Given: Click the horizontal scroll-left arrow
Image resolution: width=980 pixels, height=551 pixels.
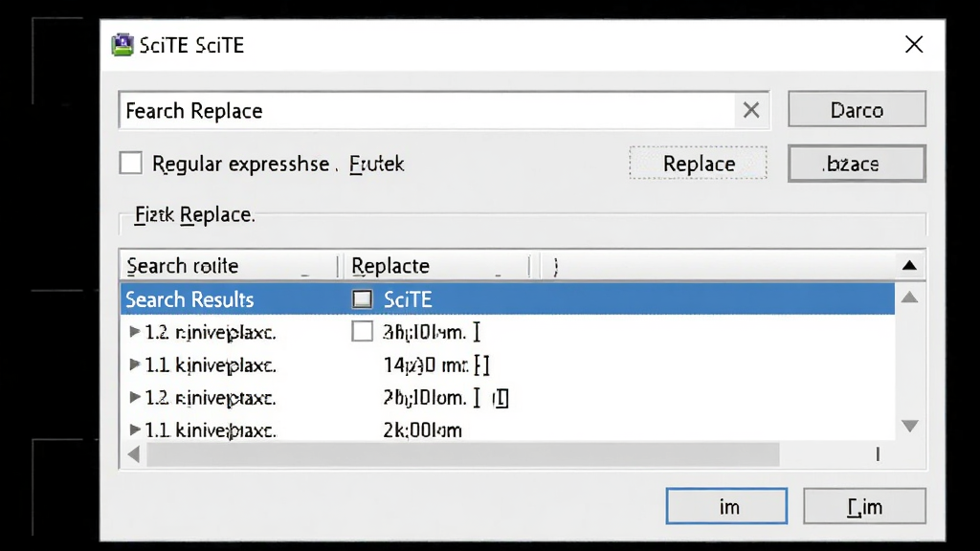Looking at the screenshot, I should coord(134,454).
